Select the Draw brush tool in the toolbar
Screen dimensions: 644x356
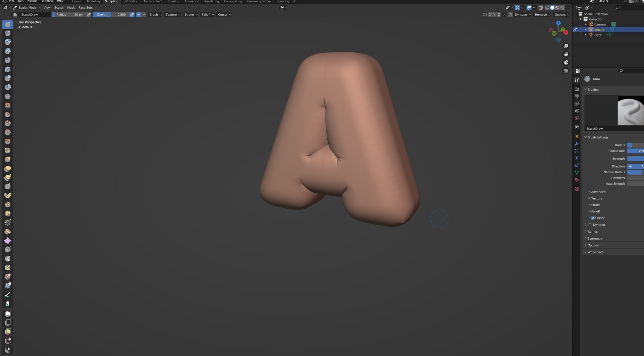tap(7, 24)
